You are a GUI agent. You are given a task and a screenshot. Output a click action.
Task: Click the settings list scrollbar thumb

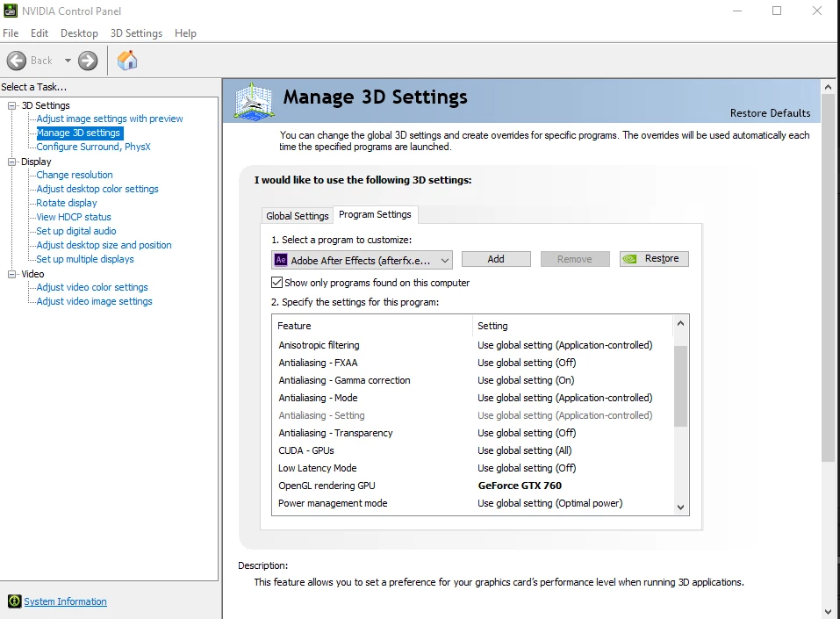[x=680, y=386]
